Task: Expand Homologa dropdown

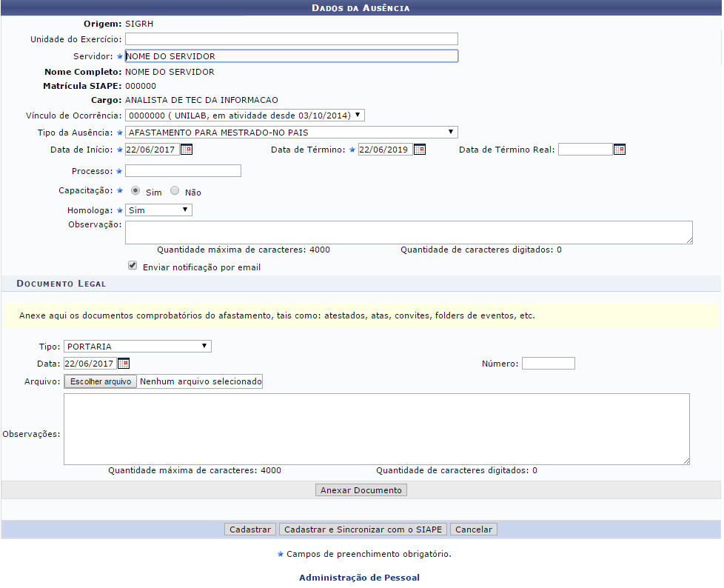Action: click(x=158, y=210)
